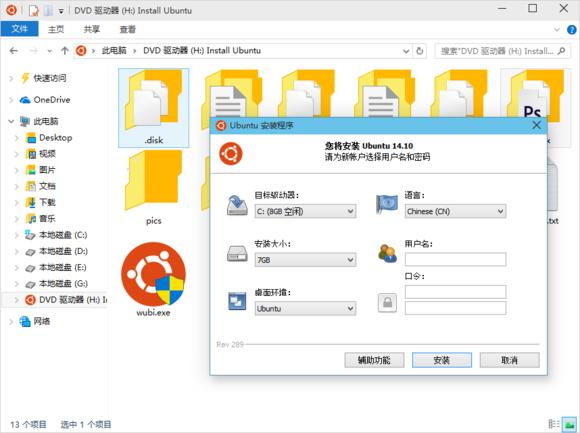Click the desktop environment icon
Viewport: 580px width, 433px height.
point(237,301)
